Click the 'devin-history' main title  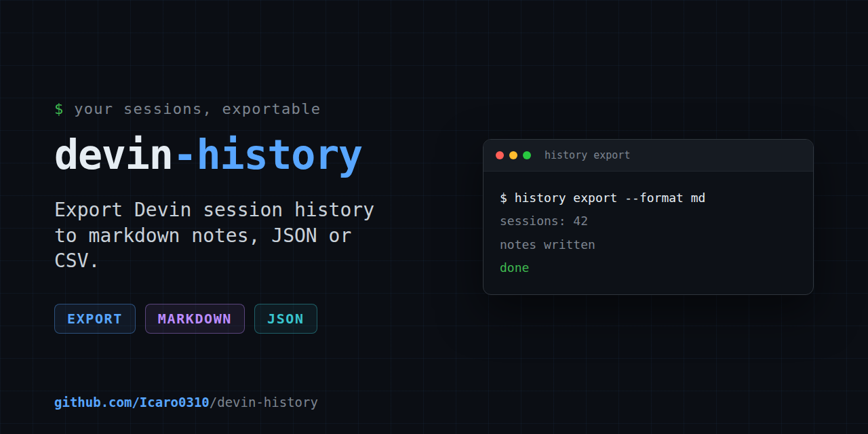[x=208, y=155]
